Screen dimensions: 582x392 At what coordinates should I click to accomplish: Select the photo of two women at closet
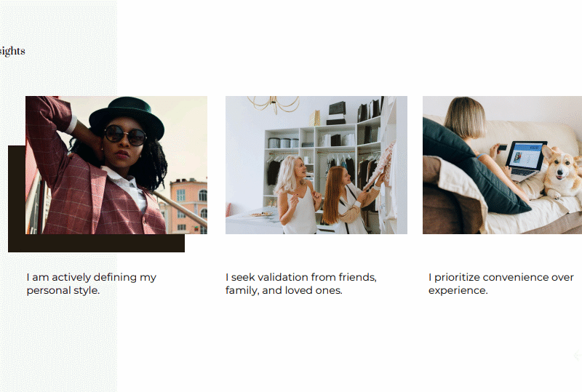pyautogui.click(x=316, y=165)
